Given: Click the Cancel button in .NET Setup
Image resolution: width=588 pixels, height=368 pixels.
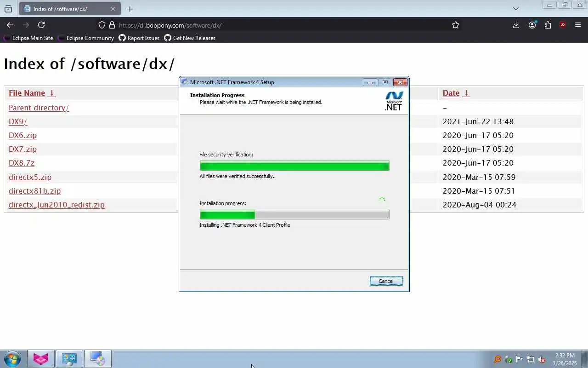Looking at the screenshot, I should pos(386,281).
